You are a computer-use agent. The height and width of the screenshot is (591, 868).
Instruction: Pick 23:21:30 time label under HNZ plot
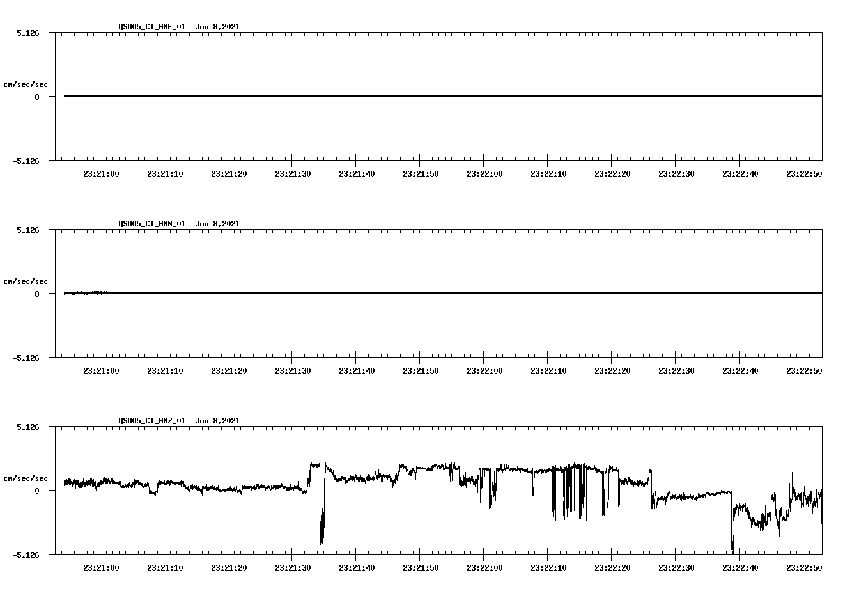tap(293, 567)
